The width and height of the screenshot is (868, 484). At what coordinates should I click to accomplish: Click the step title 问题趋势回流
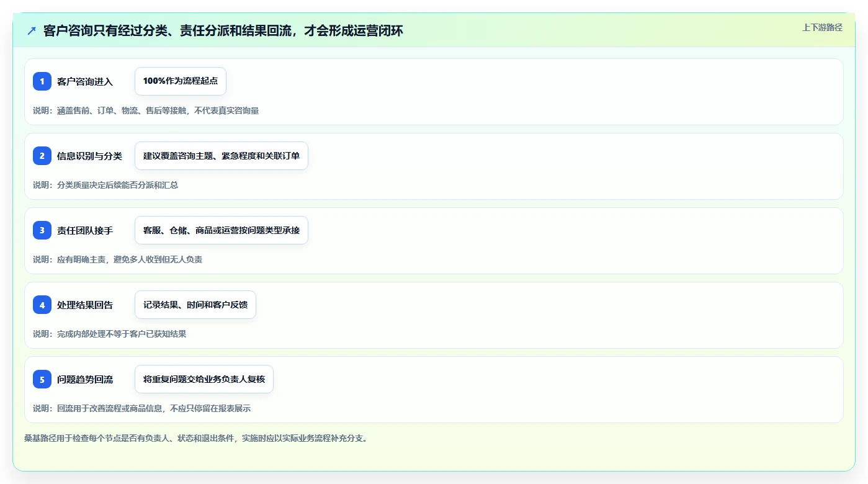click(85, 379)
